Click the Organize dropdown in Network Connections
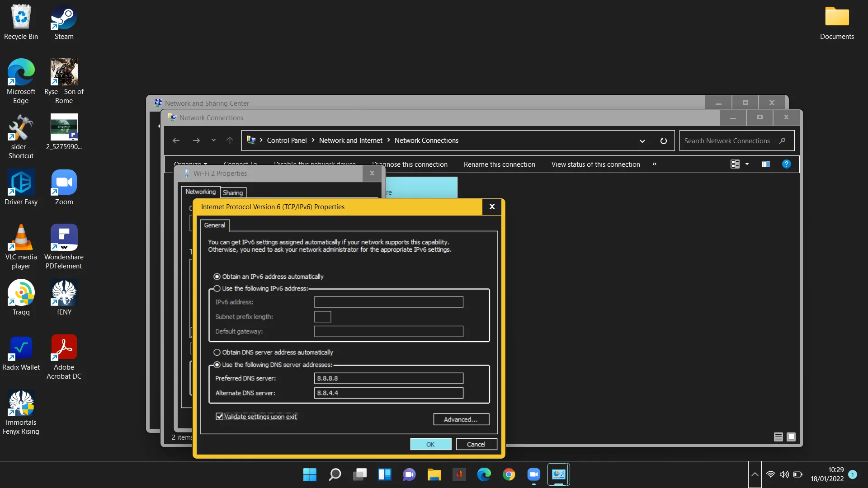 coord(190,163)
